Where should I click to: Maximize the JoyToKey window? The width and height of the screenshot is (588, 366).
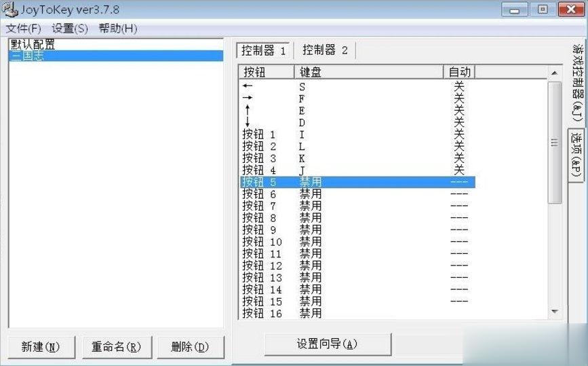pos(543,10)
